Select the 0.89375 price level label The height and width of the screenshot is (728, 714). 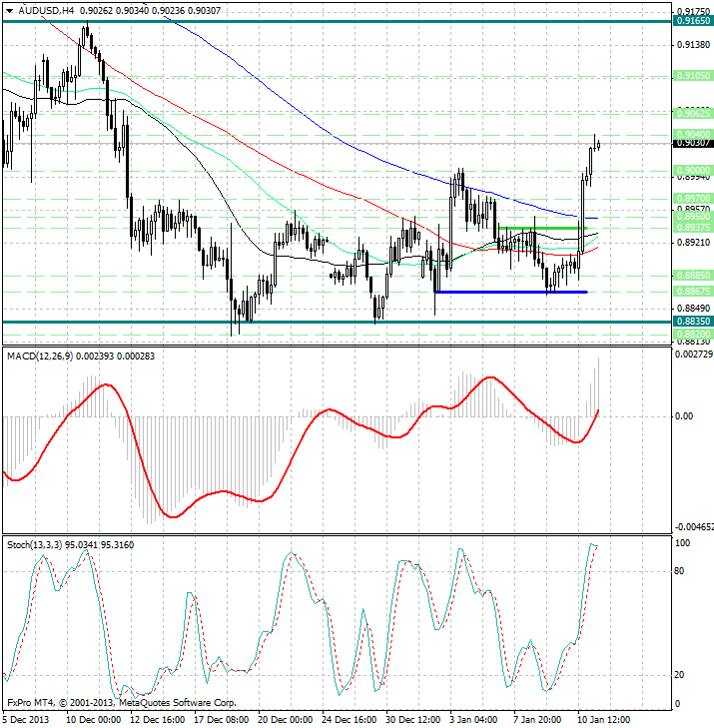(x=693, y=227)
